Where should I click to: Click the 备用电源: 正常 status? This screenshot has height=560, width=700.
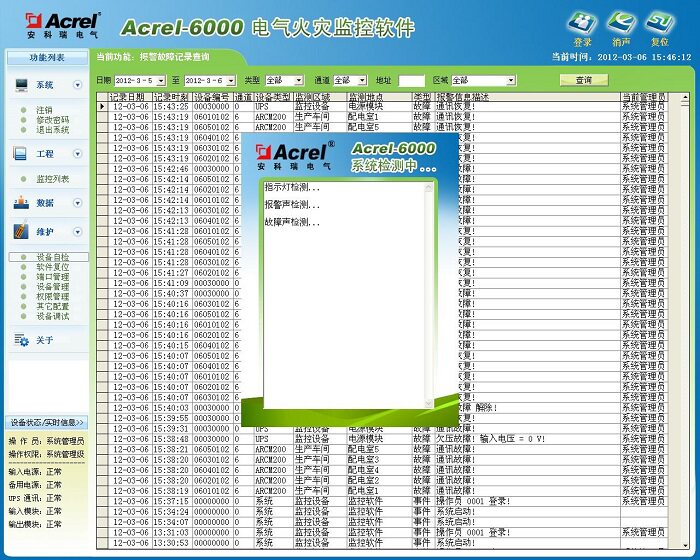pos(35,485)
